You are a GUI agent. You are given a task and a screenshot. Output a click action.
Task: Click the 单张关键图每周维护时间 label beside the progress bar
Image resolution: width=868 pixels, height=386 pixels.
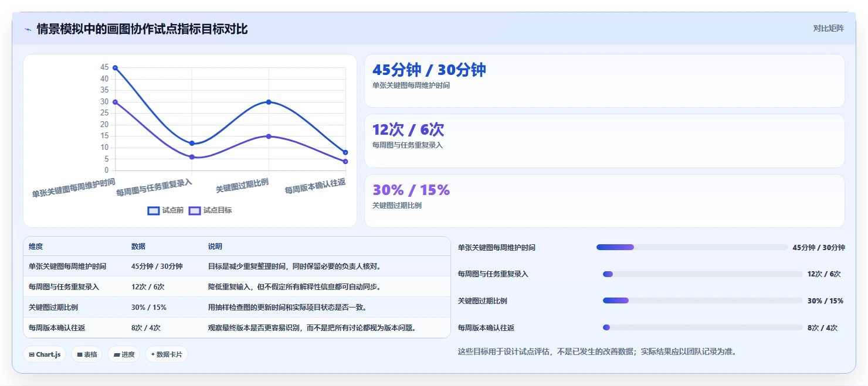tap(497, 248)
